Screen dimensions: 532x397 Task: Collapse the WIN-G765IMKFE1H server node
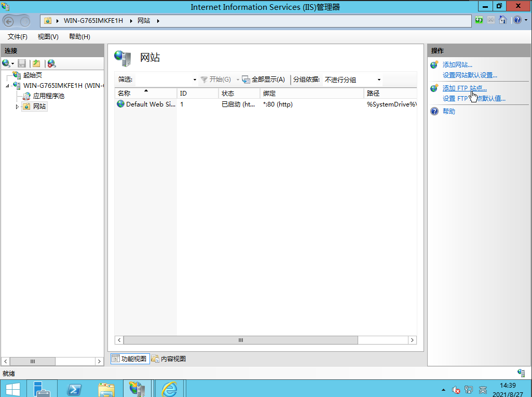(7, 86)
